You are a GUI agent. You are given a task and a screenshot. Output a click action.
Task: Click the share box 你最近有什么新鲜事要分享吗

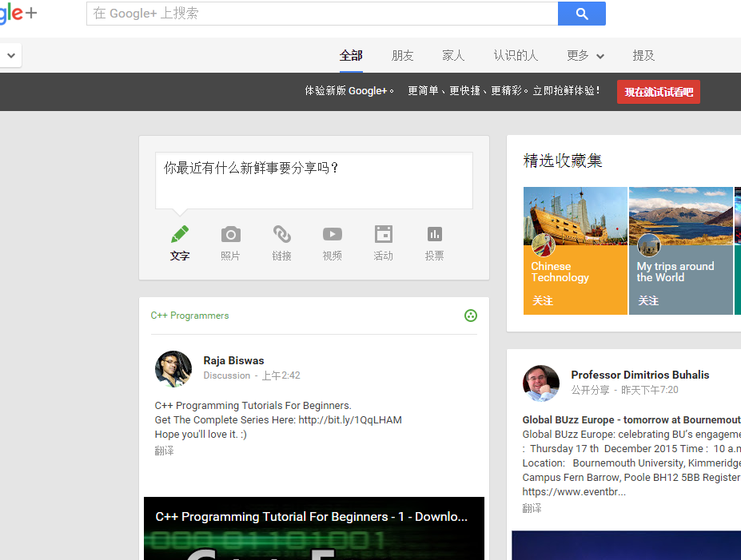point(314,181)
